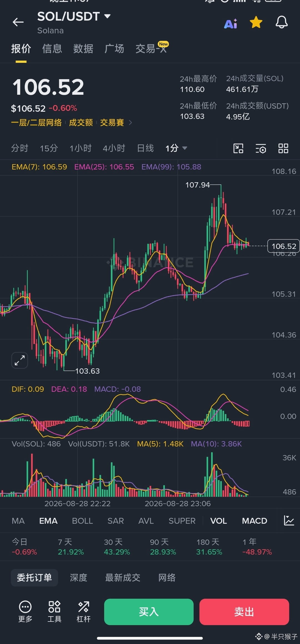The width and height of the screenshot is (300, 644).
Task: Open the 更多 menu icon
Action: [x=25, y=611]
